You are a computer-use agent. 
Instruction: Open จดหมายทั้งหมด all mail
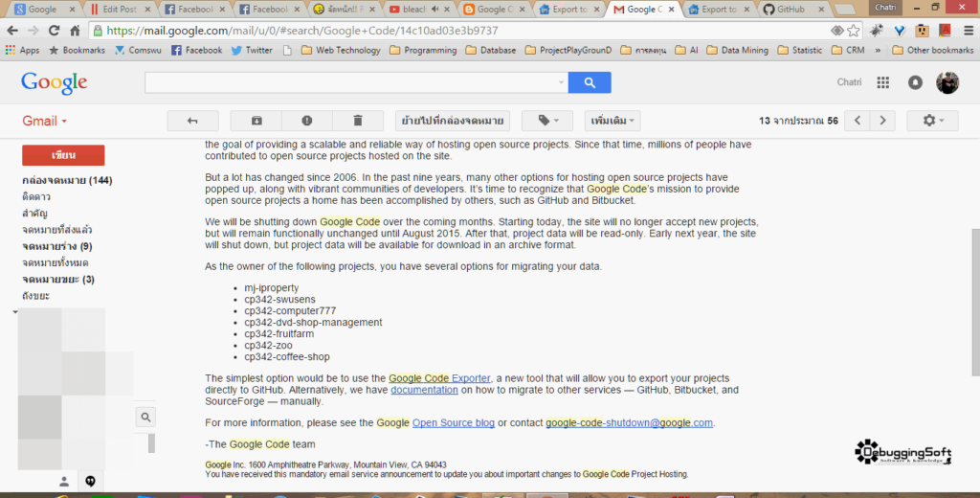(55, 262)
